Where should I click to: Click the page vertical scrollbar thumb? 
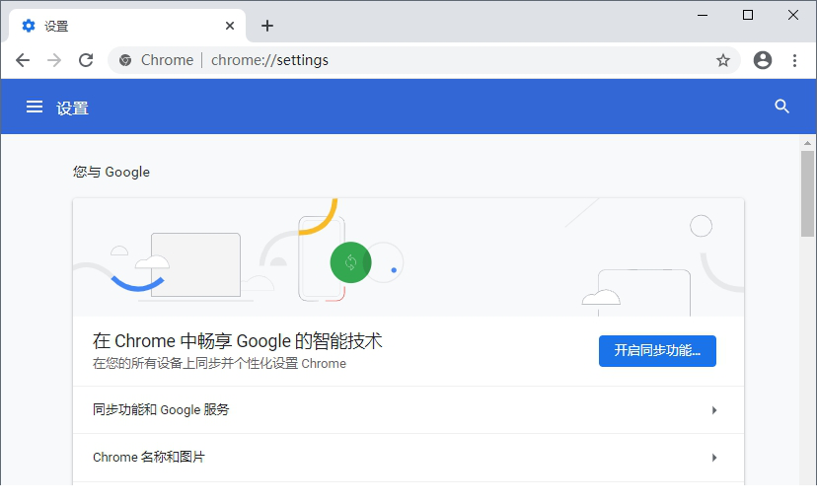click(x=807, y=193)
